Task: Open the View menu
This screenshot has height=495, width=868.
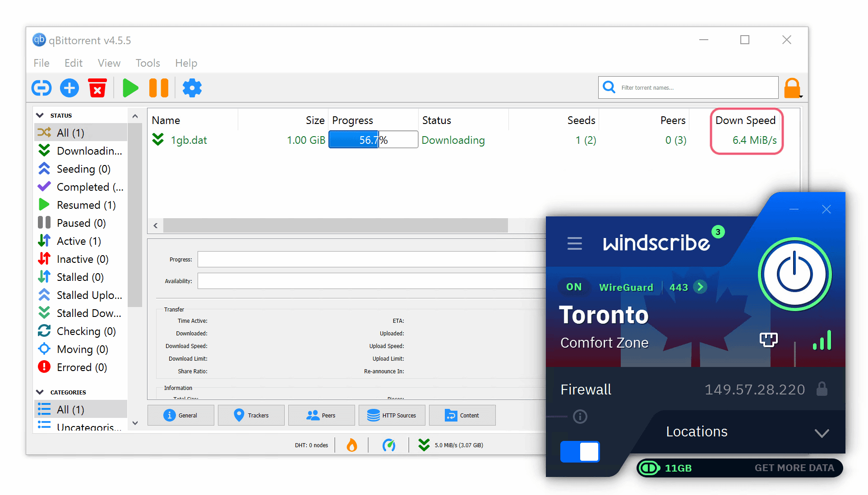Action: click(x=109, y=63)
